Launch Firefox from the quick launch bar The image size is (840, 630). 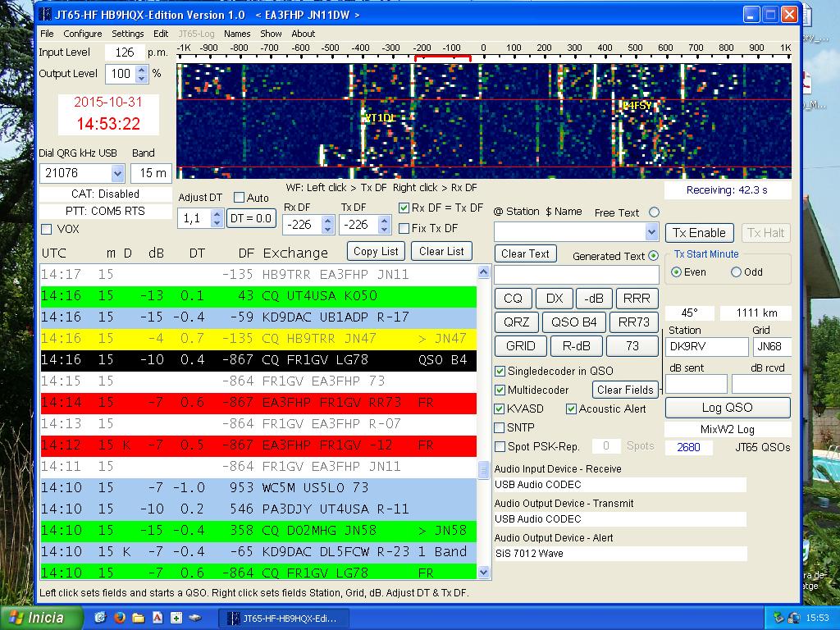coord(120,619)
